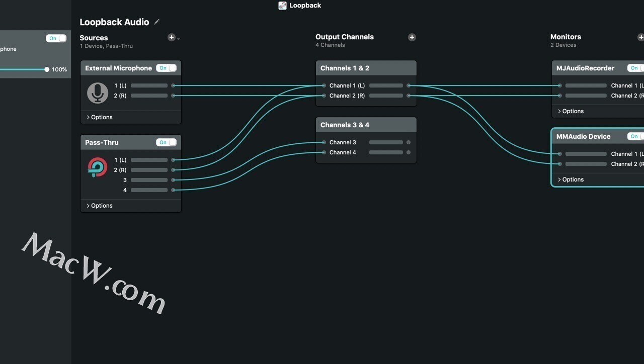Image resolution: width=644 pixels, height=364 pixels.
Task: Click Pass-Thru channel 3 output connector
Action: click(174, 180)
